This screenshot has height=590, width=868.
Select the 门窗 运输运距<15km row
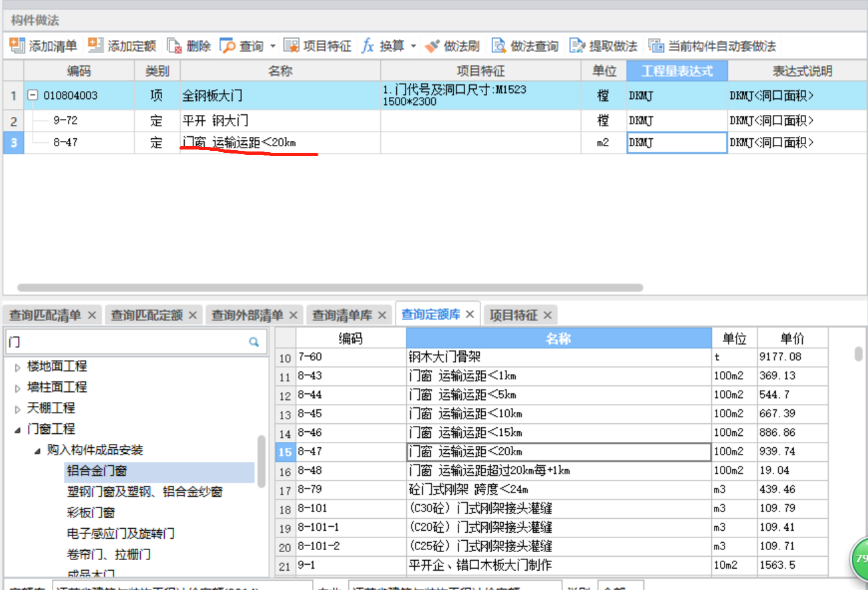point(552,433)
